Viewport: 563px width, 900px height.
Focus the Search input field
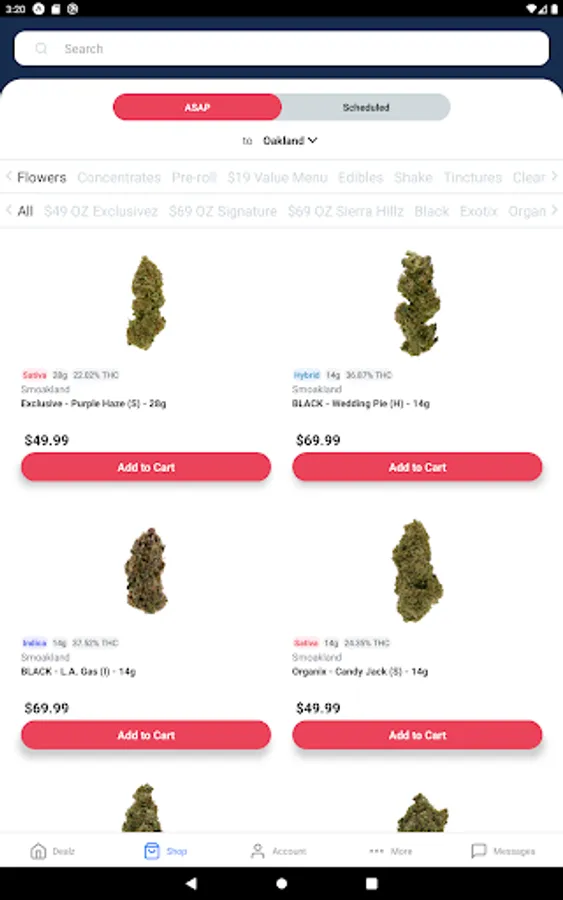281,49
